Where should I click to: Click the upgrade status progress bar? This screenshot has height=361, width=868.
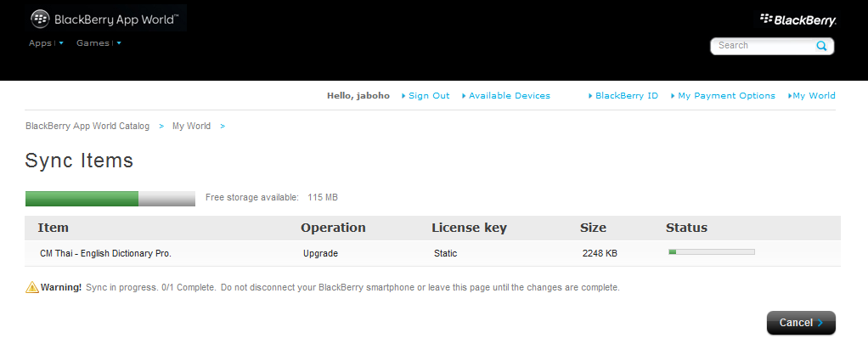pos(712,252)
